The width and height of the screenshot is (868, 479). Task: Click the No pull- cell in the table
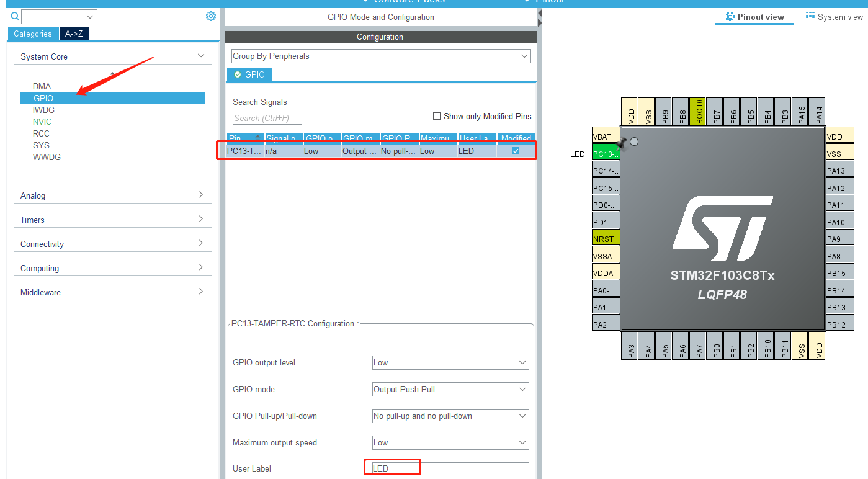(x=399, y=151)
